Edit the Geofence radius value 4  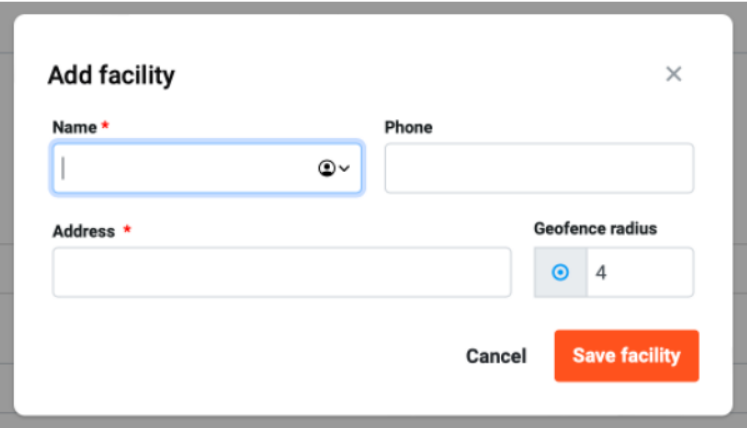coord(640,272)
